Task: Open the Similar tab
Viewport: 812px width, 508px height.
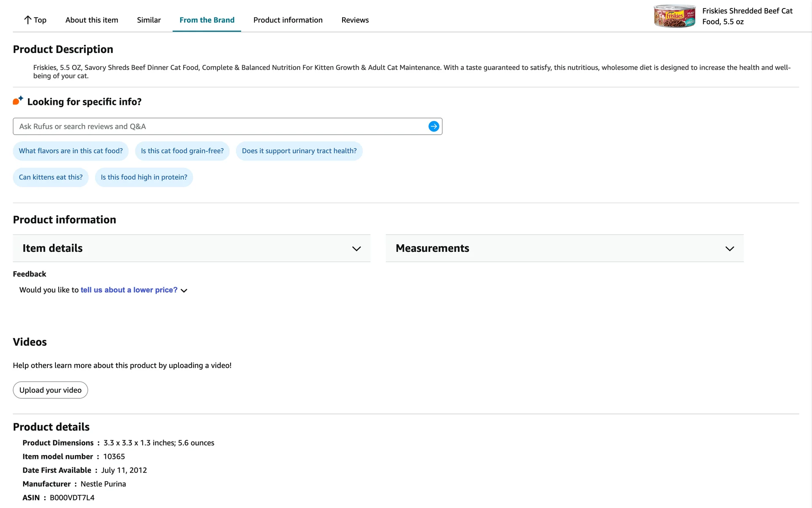Action: click(149, 20)
